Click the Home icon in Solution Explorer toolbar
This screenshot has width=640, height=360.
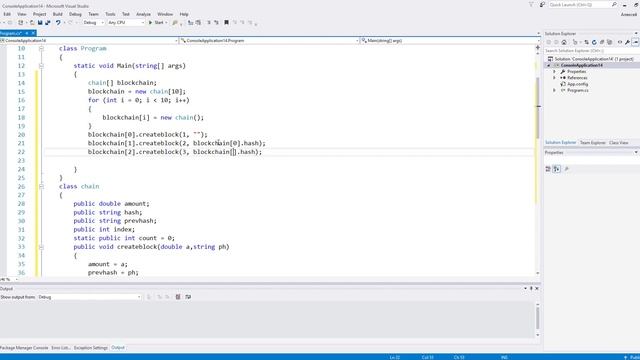[564, 42]
